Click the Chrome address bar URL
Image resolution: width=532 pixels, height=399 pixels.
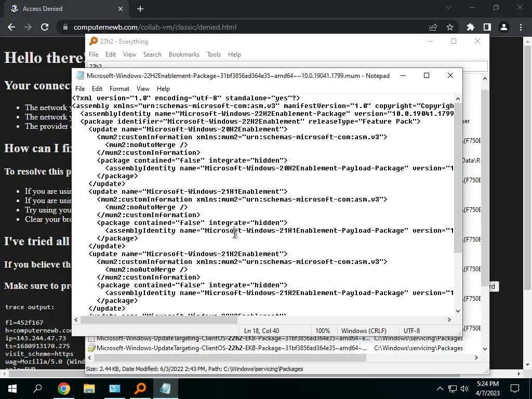click(155, 27)
